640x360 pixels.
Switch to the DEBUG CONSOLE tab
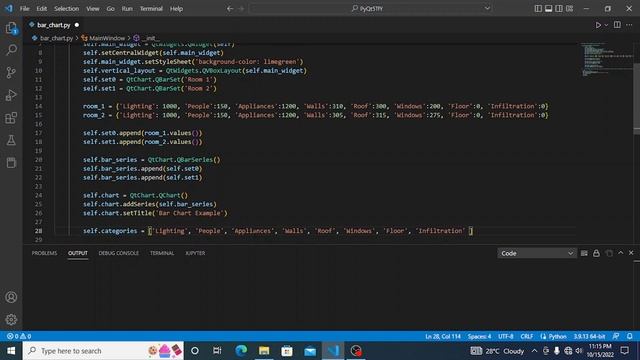pyautogui.click(x=118, y=253)
